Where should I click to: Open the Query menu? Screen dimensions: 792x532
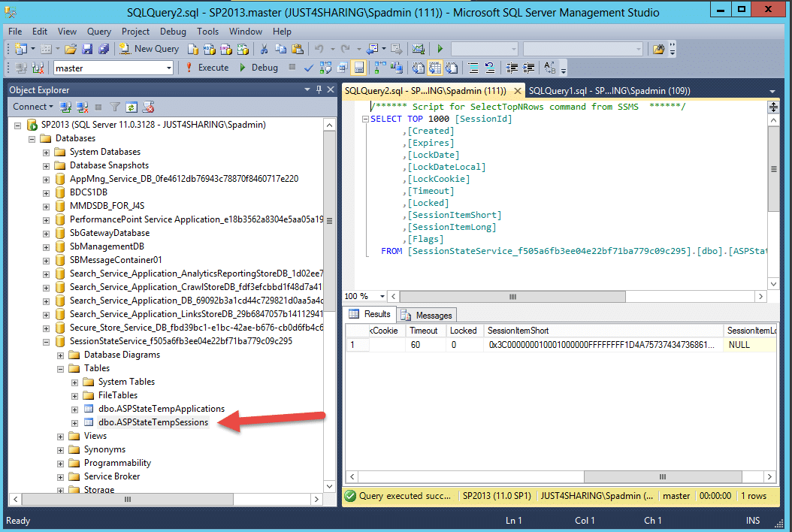[99, 32]
